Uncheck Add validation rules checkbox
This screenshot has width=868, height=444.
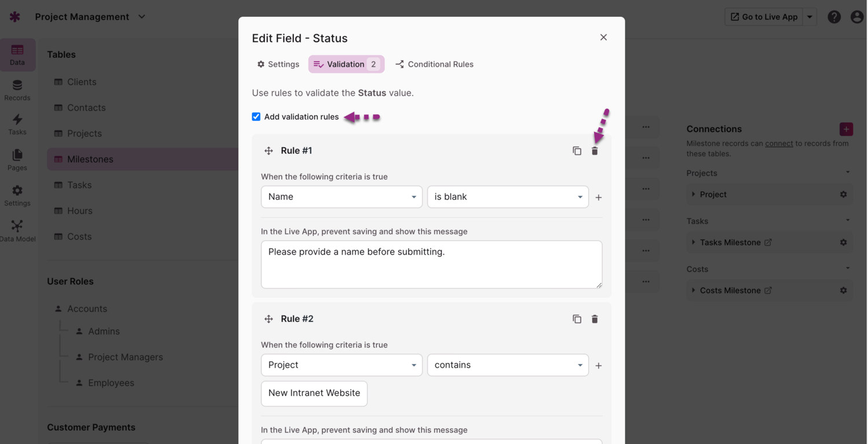pos(256,116)
